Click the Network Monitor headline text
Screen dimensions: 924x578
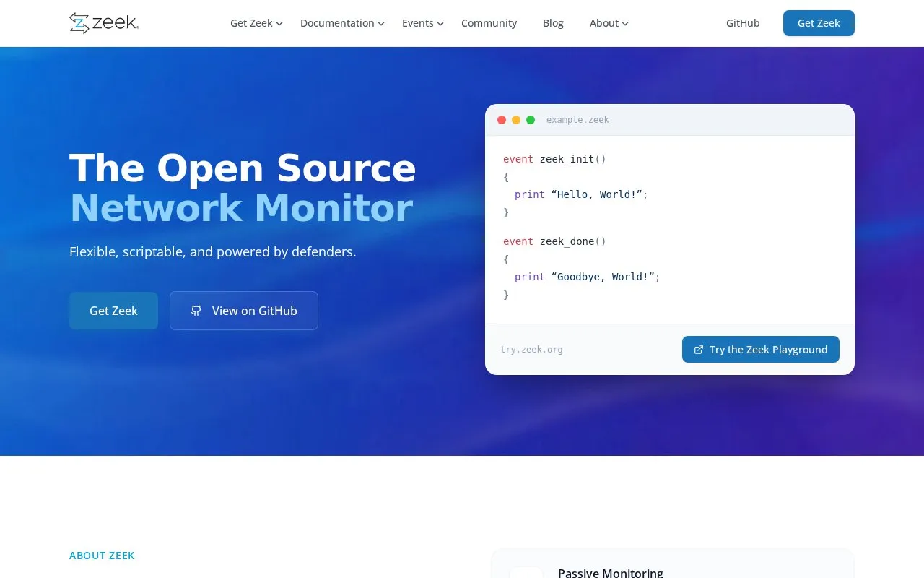pyautogui.click(x=241, y=208)
